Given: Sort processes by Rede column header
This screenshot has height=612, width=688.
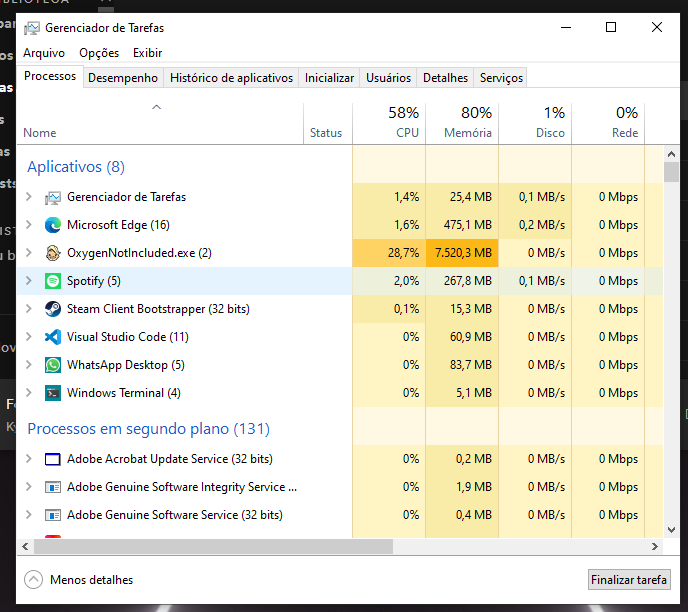Looking at the screenshot, I should (608, 123).
